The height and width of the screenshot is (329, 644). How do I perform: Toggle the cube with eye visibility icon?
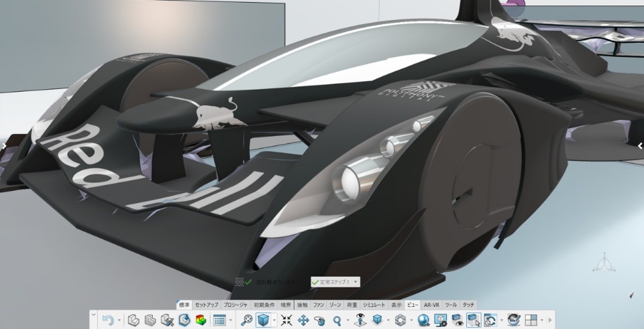457,320
